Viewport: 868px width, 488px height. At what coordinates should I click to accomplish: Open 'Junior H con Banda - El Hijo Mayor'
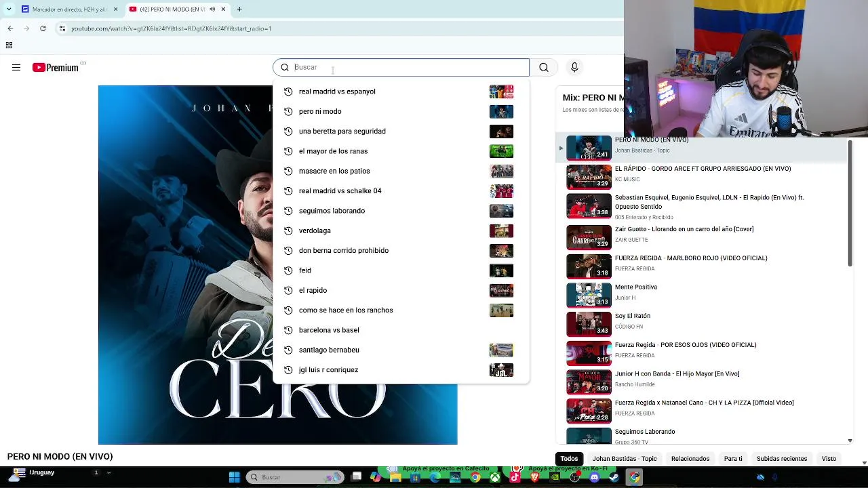click(677, 373)
